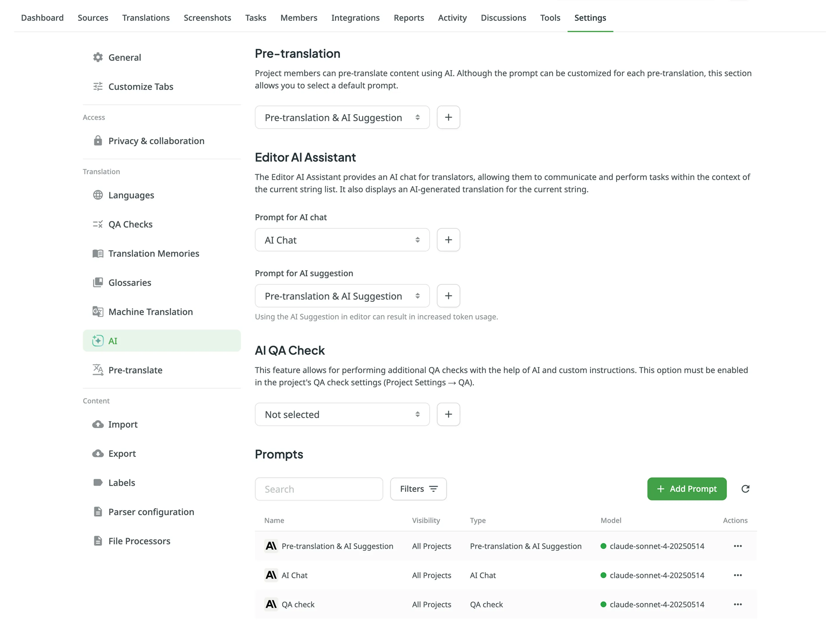Open actions menu for AI Chat prompt
Viewport: 840px width, 630px height.
tap(737, 575)
